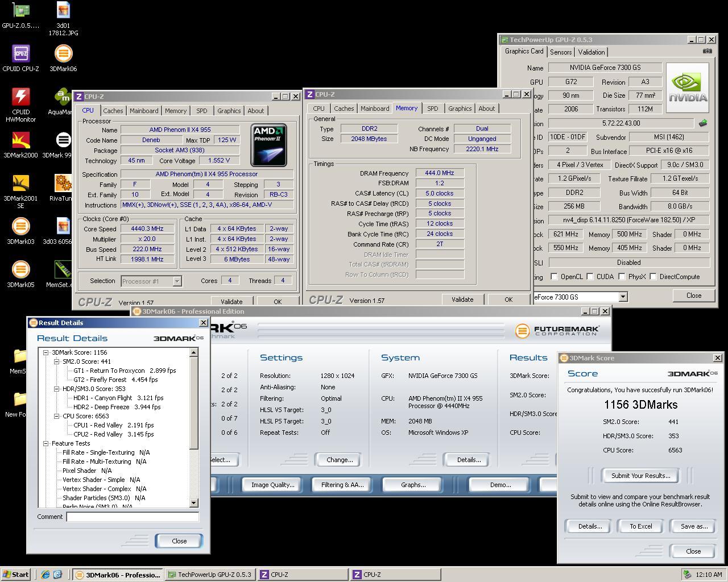The image size is (728, 582).
Task: Launch the 3DMark05 desktop shortcut
Action: (20, 269)
